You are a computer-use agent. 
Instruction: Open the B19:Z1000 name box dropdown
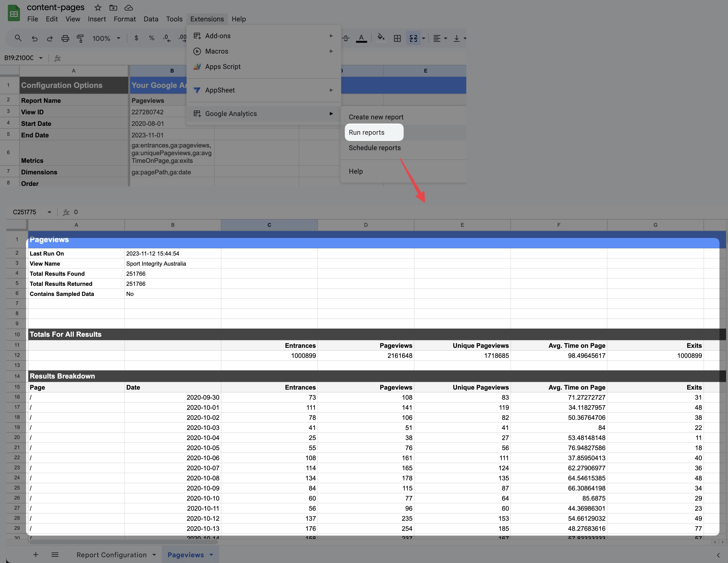coord(41,58)
